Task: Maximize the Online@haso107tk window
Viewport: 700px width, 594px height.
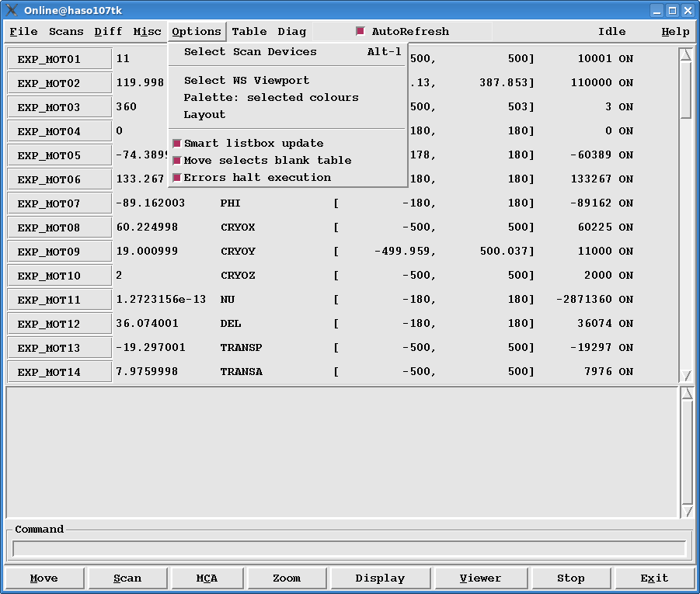Action: [672, 10]
